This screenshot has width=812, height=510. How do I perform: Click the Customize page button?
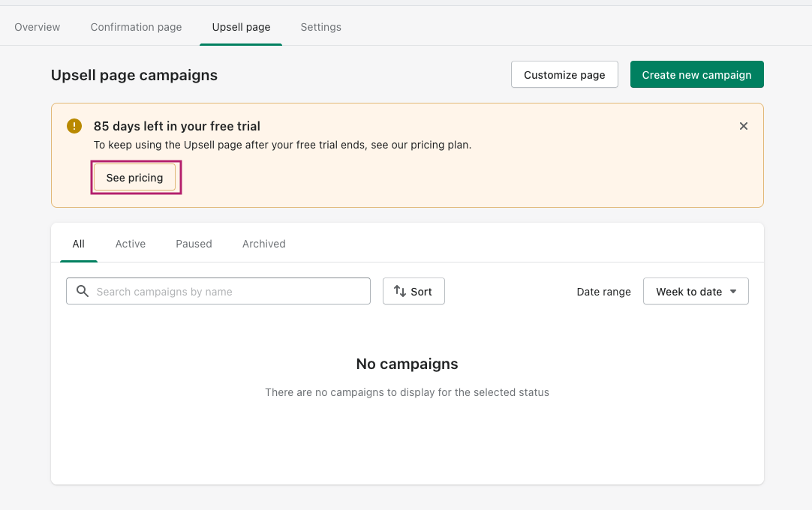click(x=564, y=74)
